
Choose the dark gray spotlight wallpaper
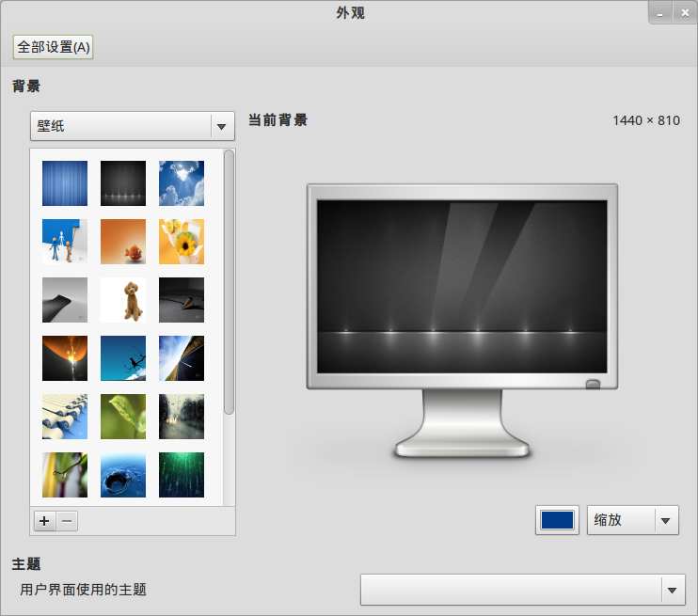(123, 183)
